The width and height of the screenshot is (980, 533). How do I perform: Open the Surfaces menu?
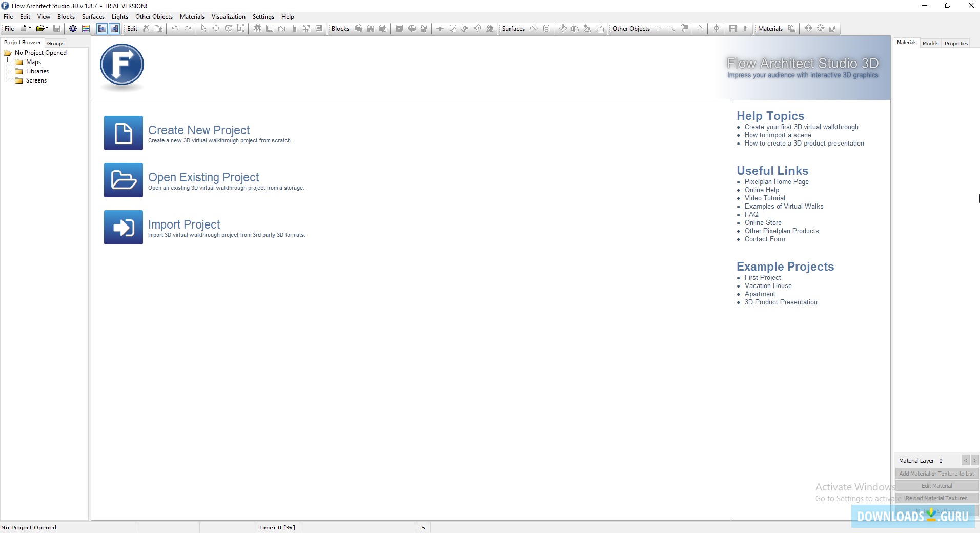click(x=93, y=16)
